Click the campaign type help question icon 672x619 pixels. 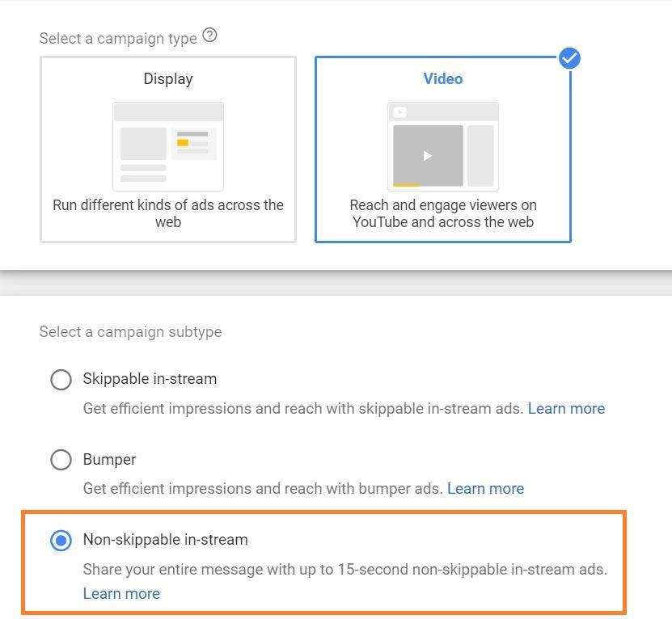tap(210, 36)
